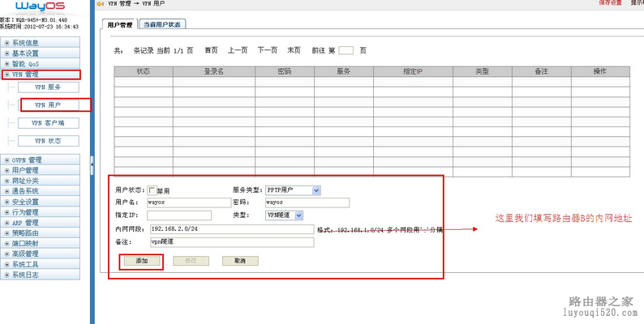Click the 密码 input field
Screen dimensions: 644x324
307,202
